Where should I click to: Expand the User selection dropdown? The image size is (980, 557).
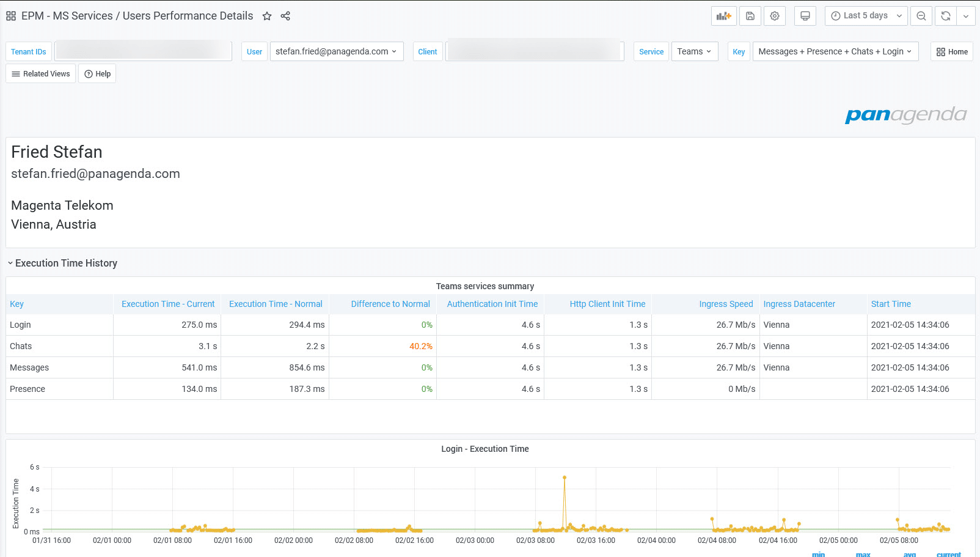point(335,51)
